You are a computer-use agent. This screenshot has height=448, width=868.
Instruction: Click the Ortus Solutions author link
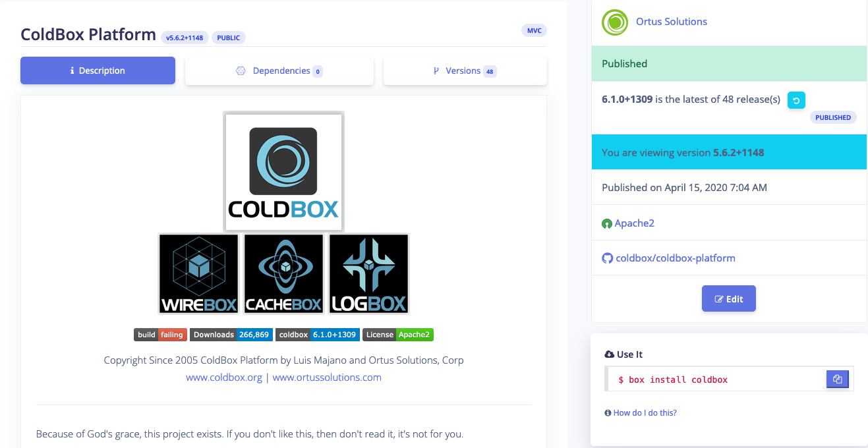pos(671,22)
